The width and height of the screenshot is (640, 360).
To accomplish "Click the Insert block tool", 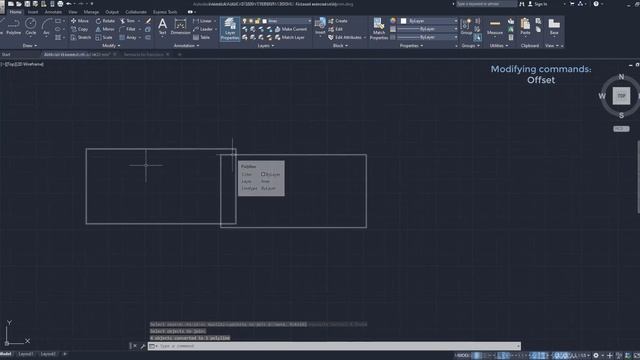I will 320,27.
